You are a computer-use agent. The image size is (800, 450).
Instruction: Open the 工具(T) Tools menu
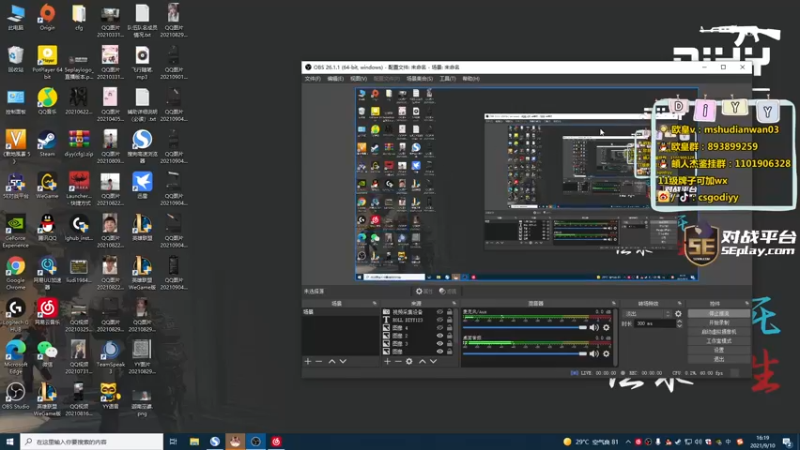(447, 79)
